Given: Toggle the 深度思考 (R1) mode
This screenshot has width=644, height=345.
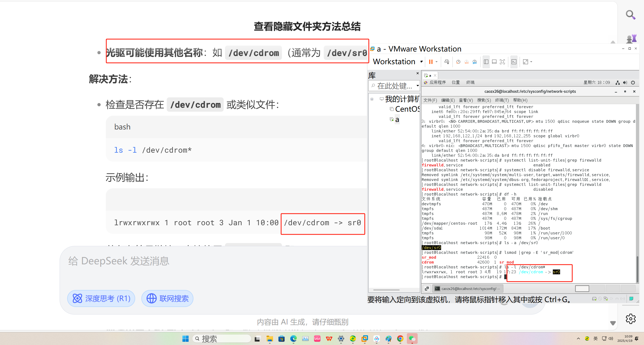Looking at the screenshot, I should click(101, 298).
